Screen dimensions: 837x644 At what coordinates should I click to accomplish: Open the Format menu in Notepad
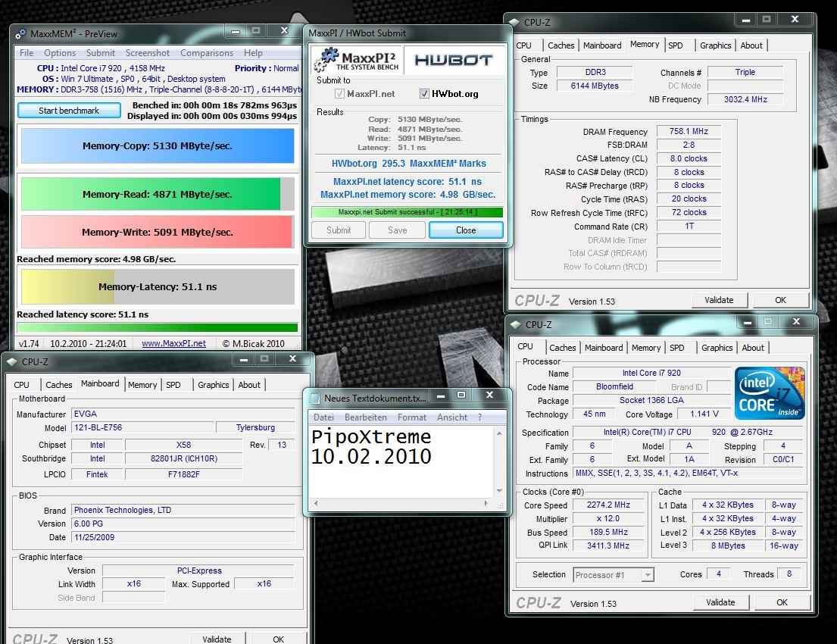tap(411, 417)
